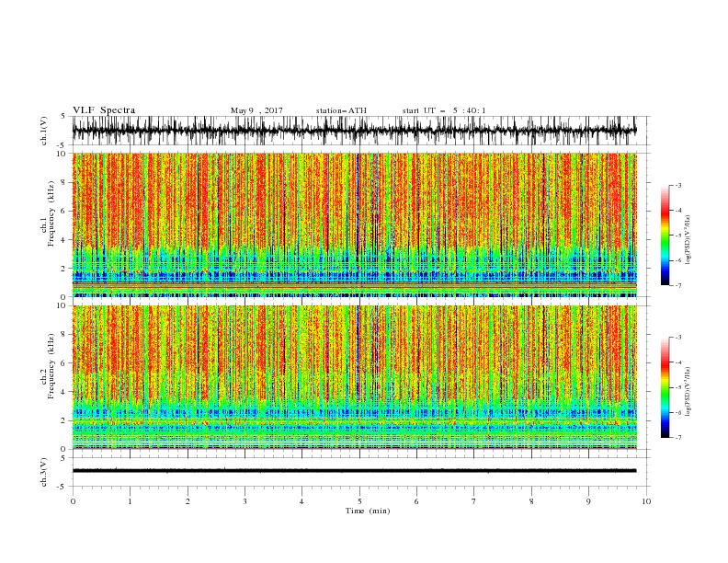Screen dimensions: 728x563
Task: Click the "Time (min)" axis label
Action: point(368,511)
